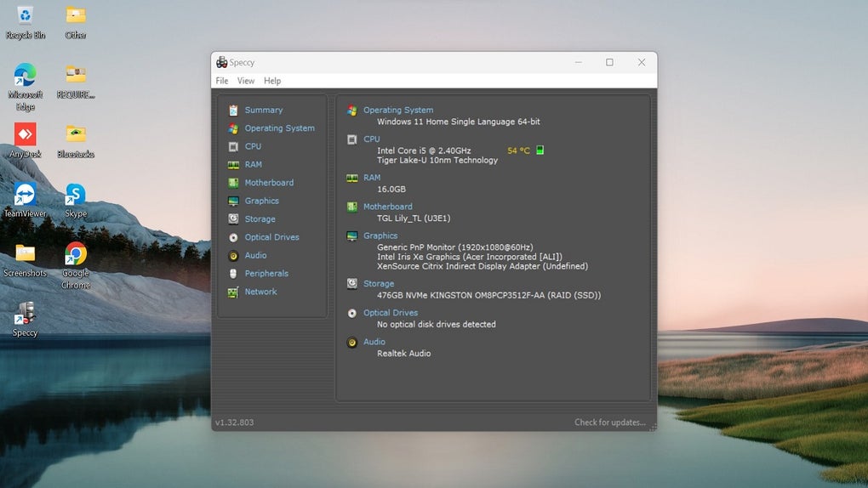This screenshot has height=488, width=868.
Task: Click the Storage drive icon in sidebar
Action: (234, 219)
